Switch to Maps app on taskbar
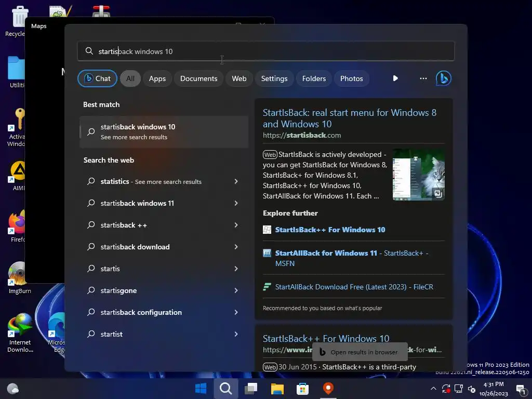 [x=328, y=388]
